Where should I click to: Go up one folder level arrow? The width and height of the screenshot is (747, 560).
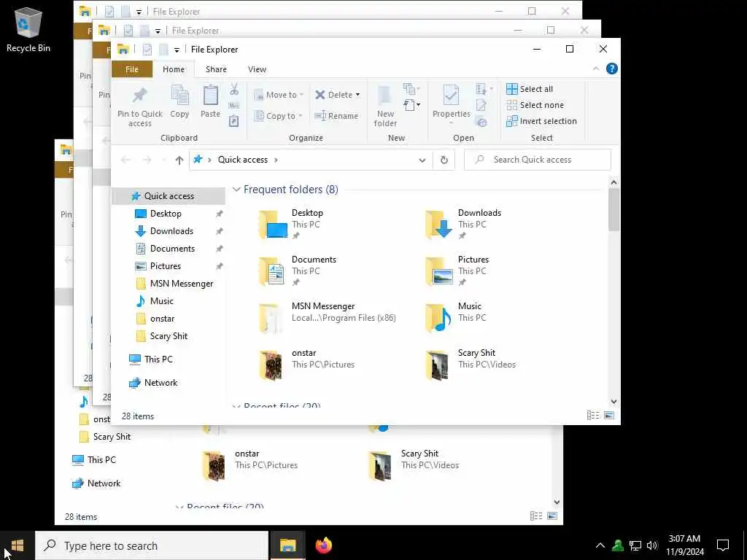pos(179,160)
